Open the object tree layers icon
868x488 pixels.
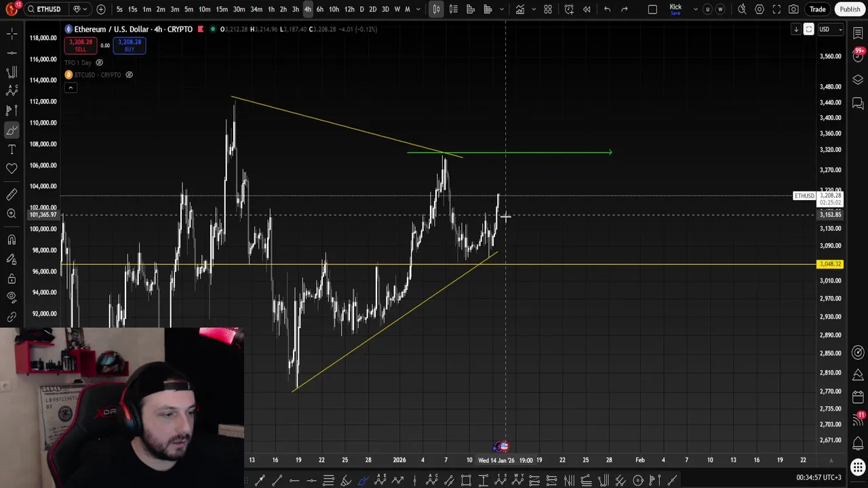[858, 80]
